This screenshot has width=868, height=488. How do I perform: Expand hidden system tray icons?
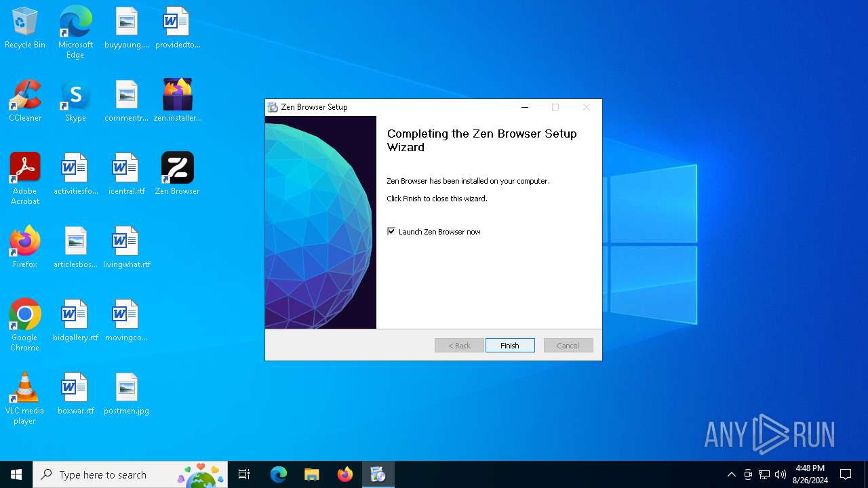pyautogui.click(x=731, y=474)
